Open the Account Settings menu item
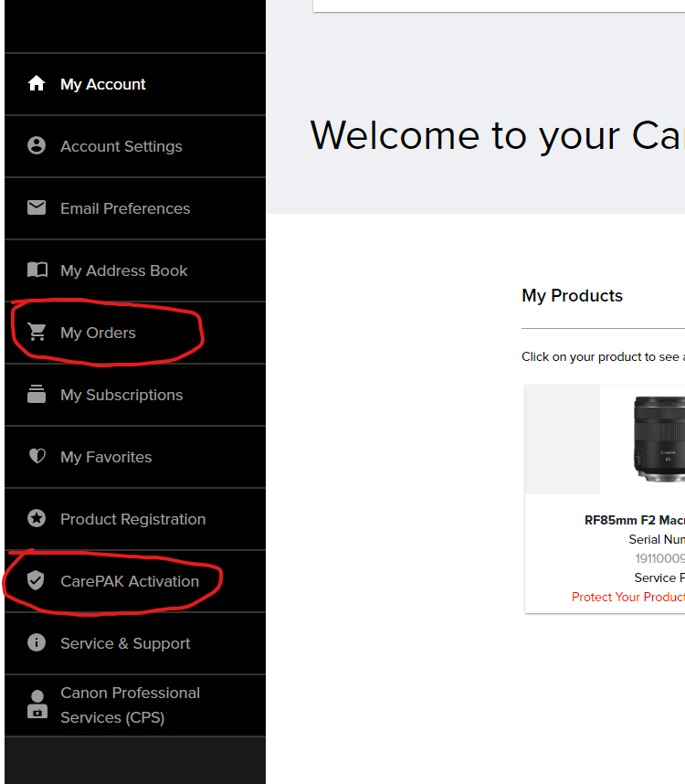Viewport: 685px width, 784px height. (121, 146)
